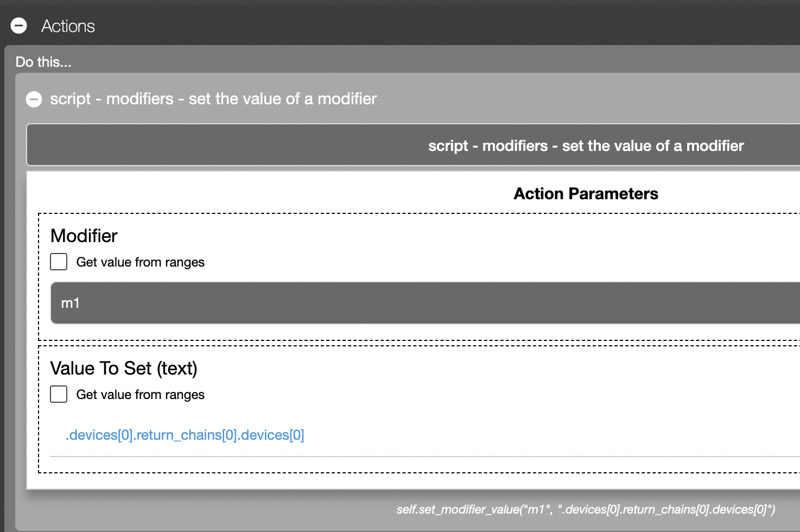
Task: Click the Actions section title
Action: [68, 26]
